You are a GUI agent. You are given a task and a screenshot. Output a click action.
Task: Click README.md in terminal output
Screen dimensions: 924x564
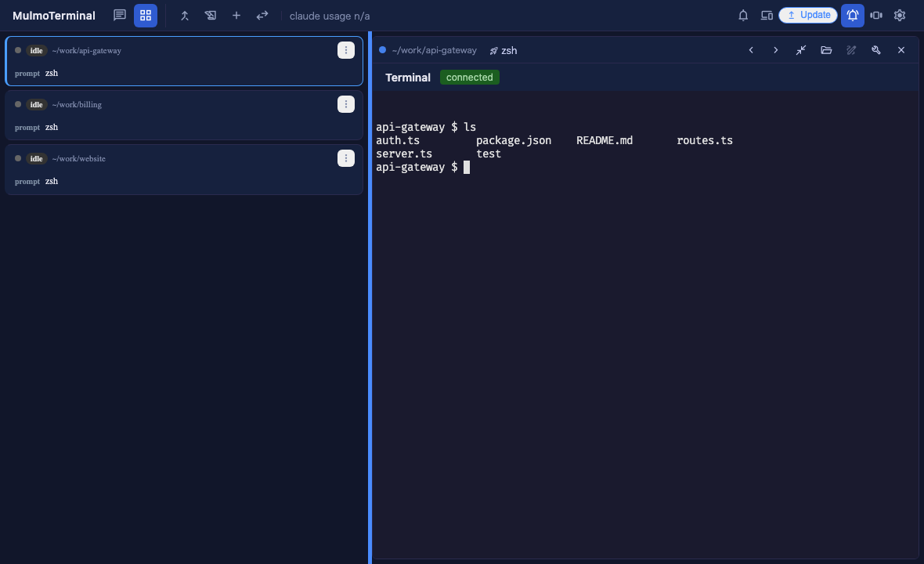point(605,140)
